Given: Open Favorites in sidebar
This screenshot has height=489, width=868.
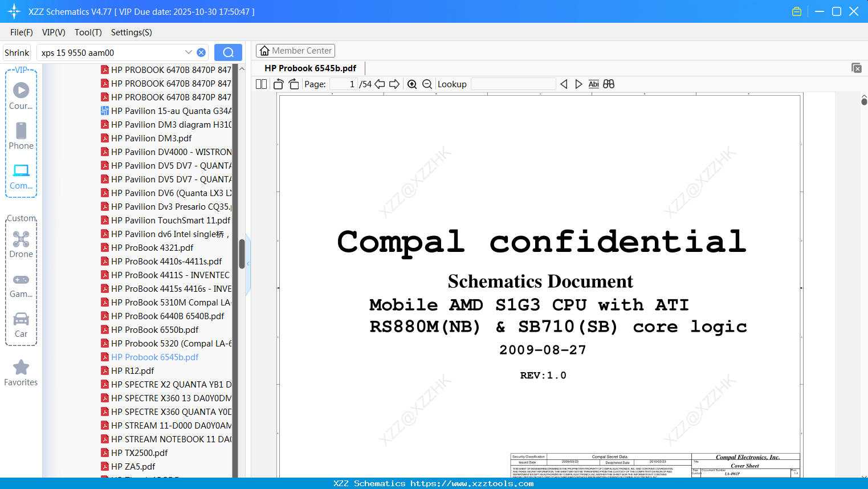Looking at the screenshot, I should (21, 373).
